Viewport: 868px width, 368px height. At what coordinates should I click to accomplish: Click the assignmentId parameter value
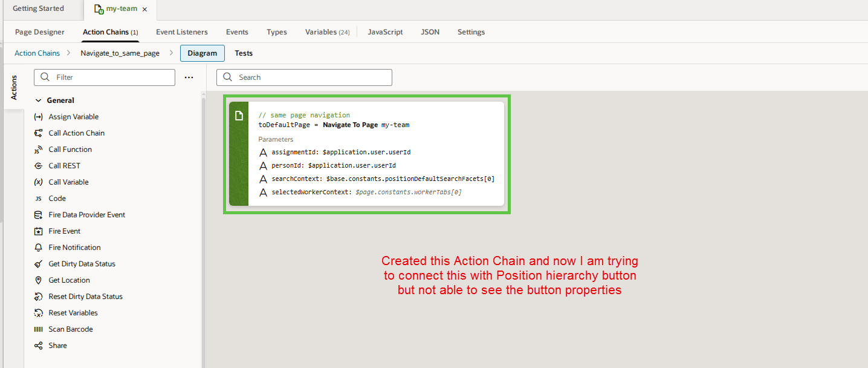click(367, 153)
